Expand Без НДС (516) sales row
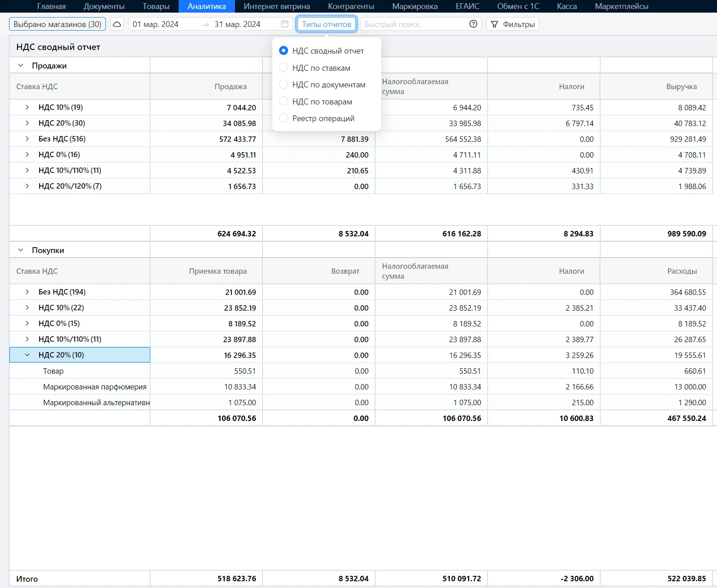717x588 pixels. (27, 139)
